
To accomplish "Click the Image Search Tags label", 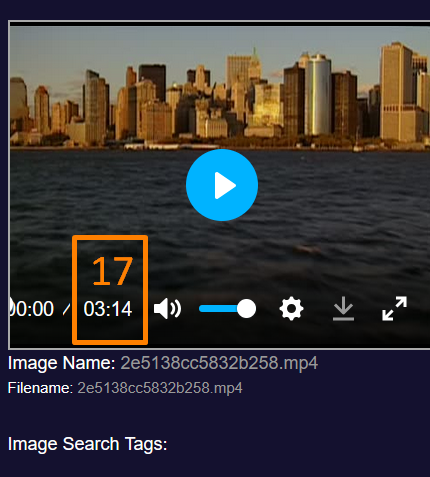I will pos(87,444).
